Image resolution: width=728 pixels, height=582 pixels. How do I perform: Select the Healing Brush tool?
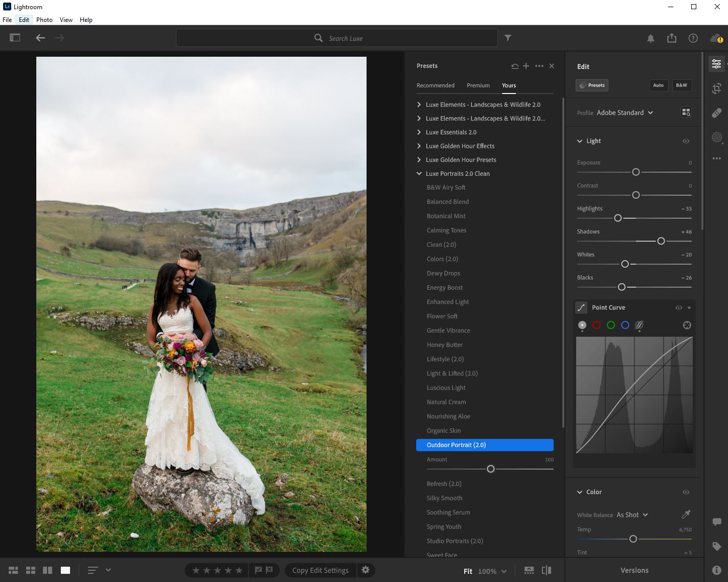716,113
